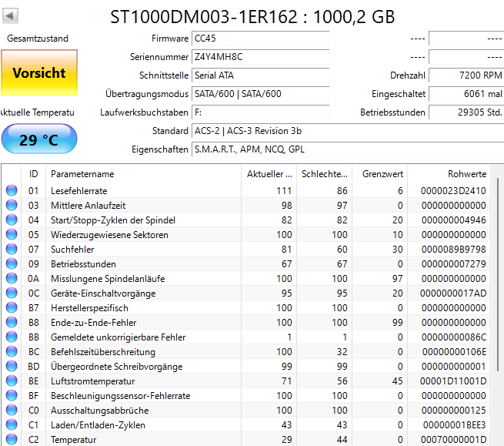Click raw value 0000023D2410
Viewport: 504px width, 446px height.
453,191
